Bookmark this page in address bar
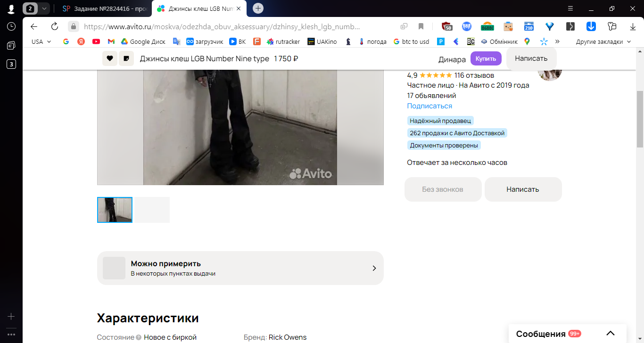644x343 pixels. [421, 26]
